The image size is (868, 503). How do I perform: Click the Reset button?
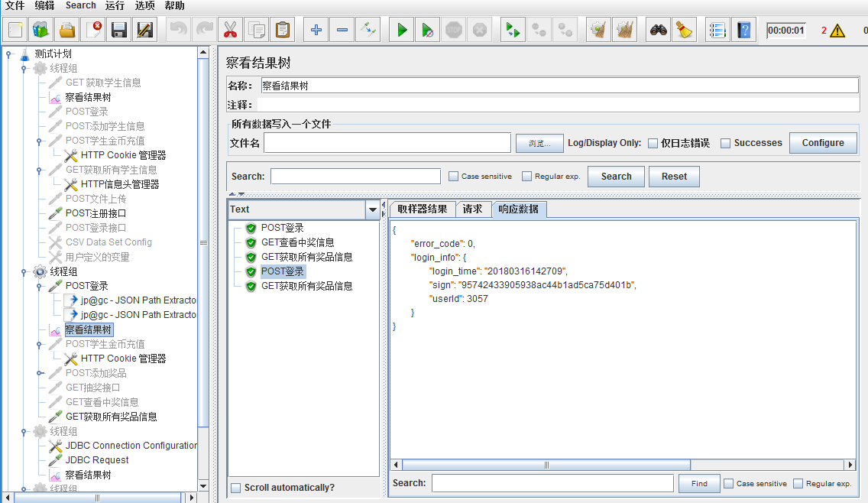tap(674, 177)
